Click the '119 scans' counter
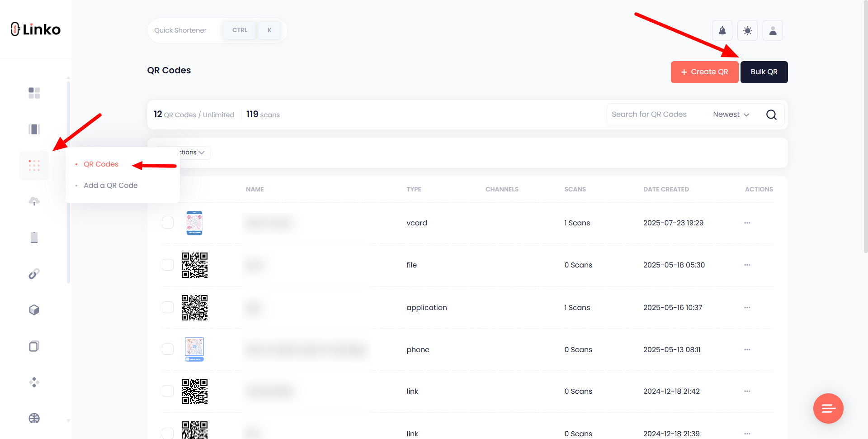 point(263,115)
